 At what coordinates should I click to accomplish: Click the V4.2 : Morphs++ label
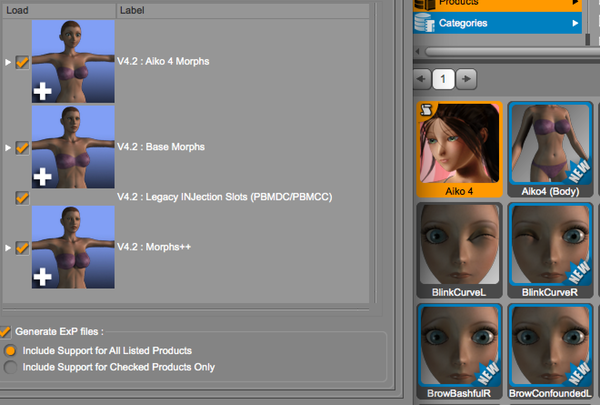(154, 247)
